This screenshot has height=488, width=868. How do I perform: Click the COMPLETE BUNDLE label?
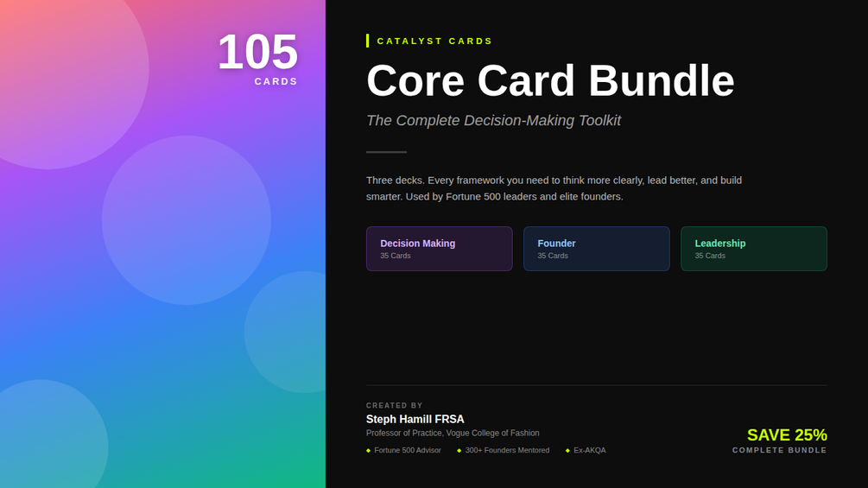tap(779, 450)
